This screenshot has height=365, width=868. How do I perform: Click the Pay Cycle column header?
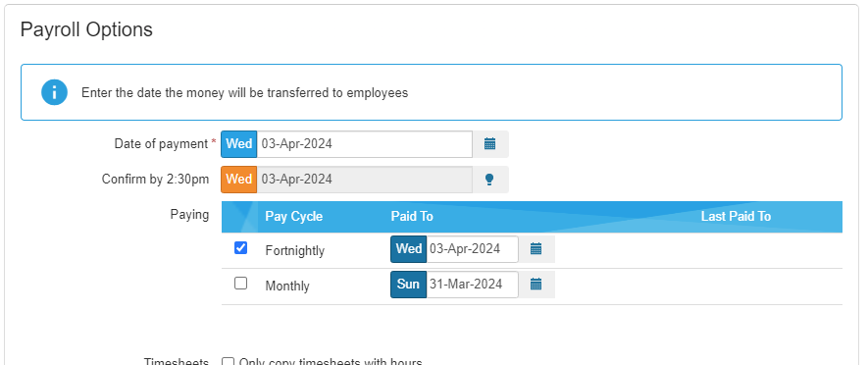click(294, 216)
